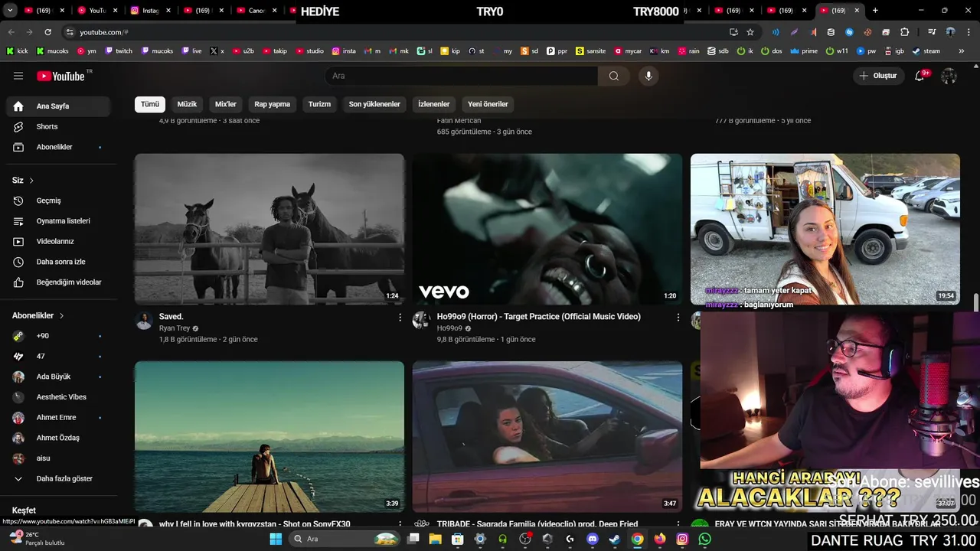Open Chrome extensions puzzle icon
980x551 pixels.
coord(904,32)
